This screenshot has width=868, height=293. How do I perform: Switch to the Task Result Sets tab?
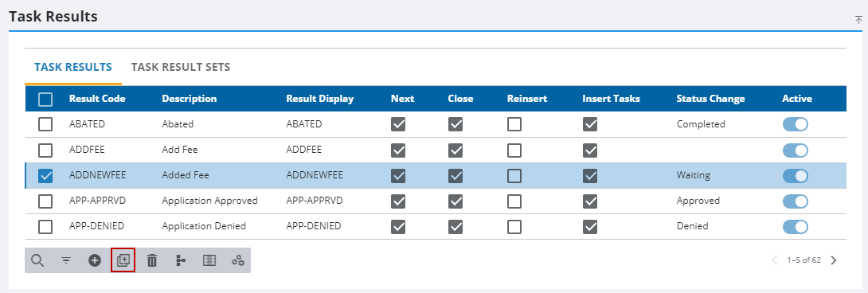click(x=181, y=67)
